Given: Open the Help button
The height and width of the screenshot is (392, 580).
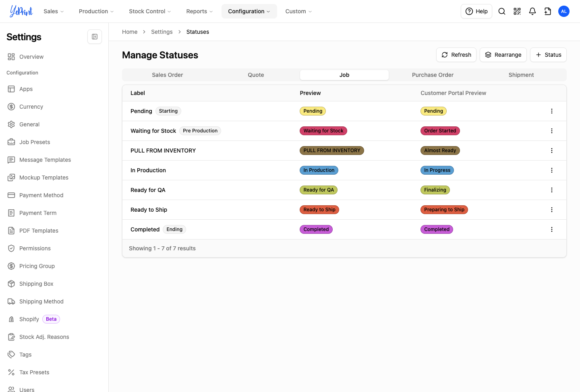Looking at the screenshot, I should [476, 11].
